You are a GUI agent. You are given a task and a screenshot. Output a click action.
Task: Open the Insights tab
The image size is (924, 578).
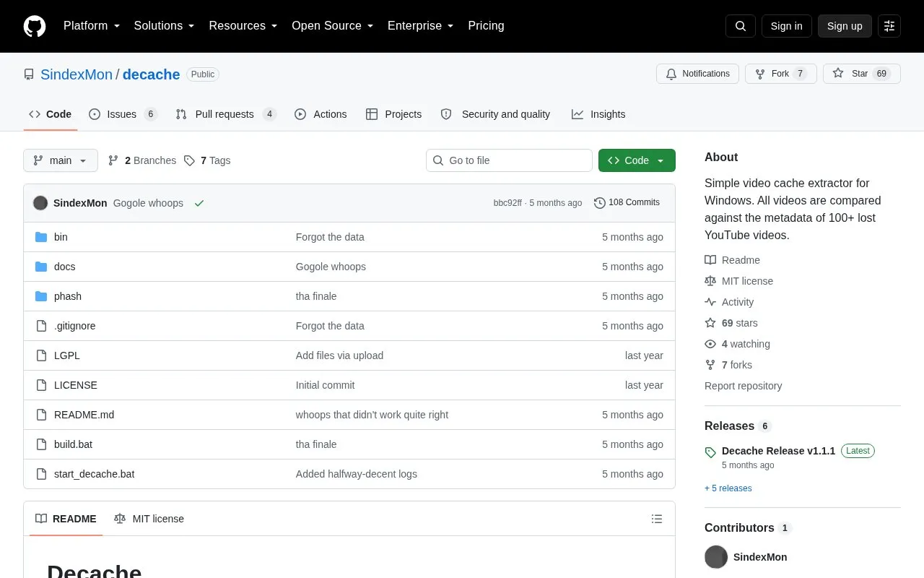pos(598,114)
